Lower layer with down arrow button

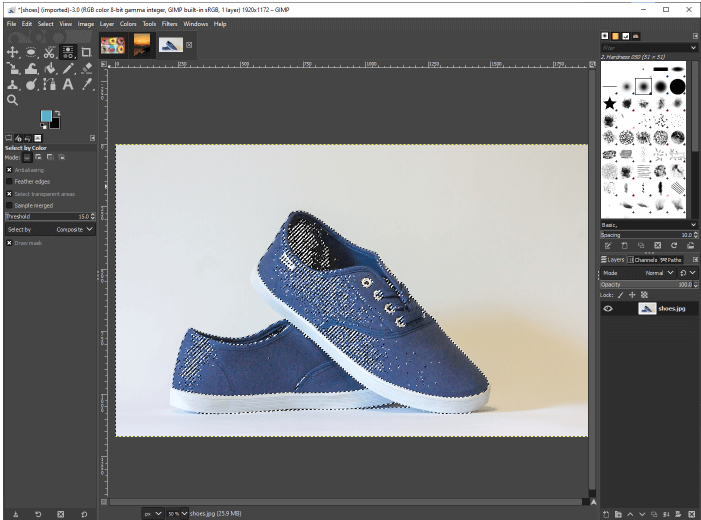[x=642, y=514]
